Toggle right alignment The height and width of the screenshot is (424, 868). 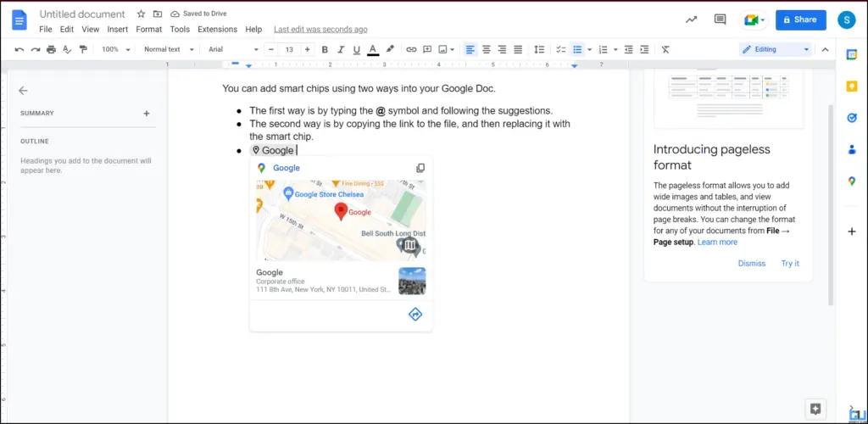(502, 49)
